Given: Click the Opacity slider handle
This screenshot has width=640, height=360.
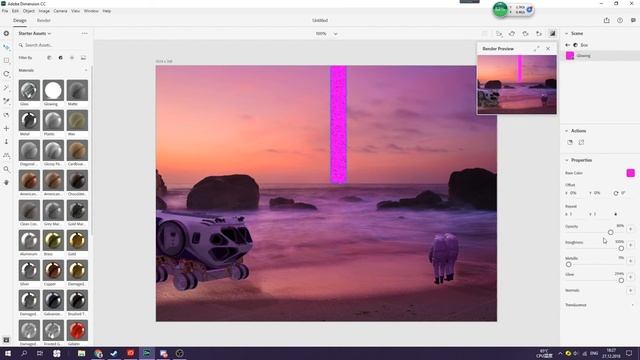Looking at the screenshot, I should coord(610,232).
